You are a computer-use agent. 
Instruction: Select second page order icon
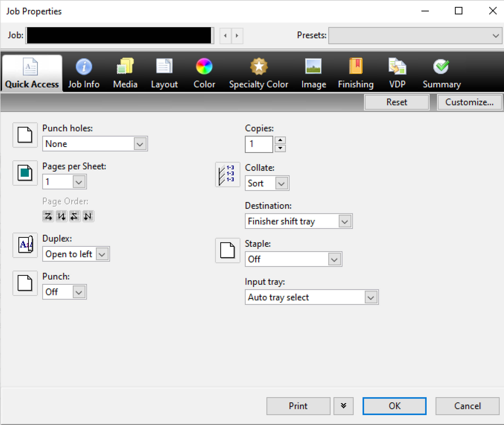(x=62, y=216)
